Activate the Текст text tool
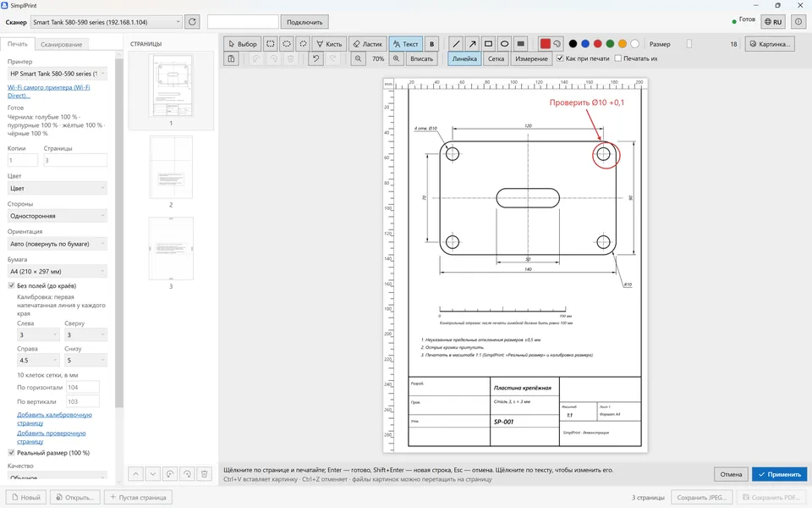Screen dimensions: 812x508 pos(406,44)
